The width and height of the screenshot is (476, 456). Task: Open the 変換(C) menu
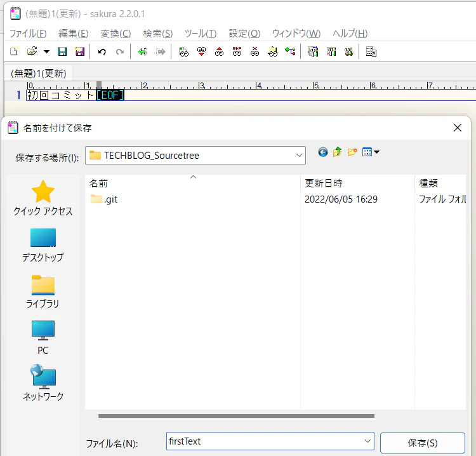(116, 34)
